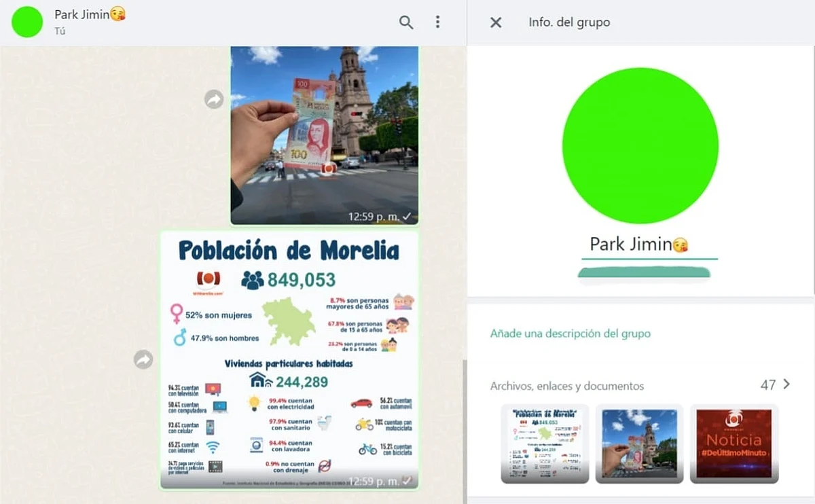The height and width of the screenshot is (504, 815).
Task: Click the green group avatar in chat header
Action: coord(27,22)
